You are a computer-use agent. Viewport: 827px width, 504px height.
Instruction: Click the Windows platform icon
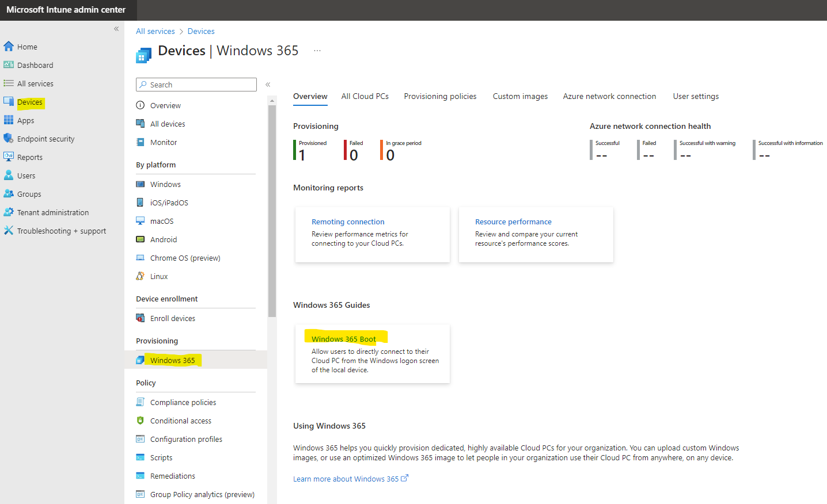click(x=140, y=184)
